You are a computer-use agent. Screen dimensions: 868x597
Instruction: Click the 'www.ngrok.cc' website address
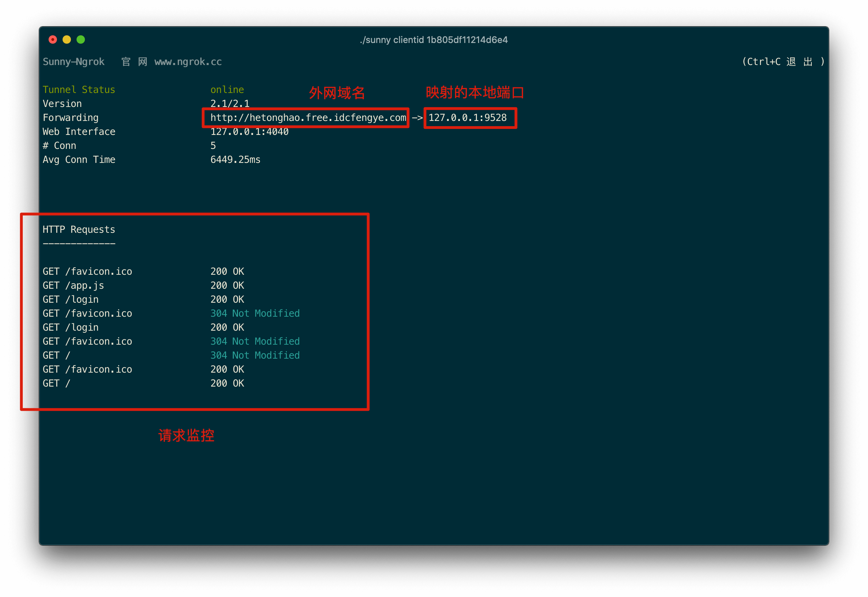pyautogui.click(x=188, y=62)
